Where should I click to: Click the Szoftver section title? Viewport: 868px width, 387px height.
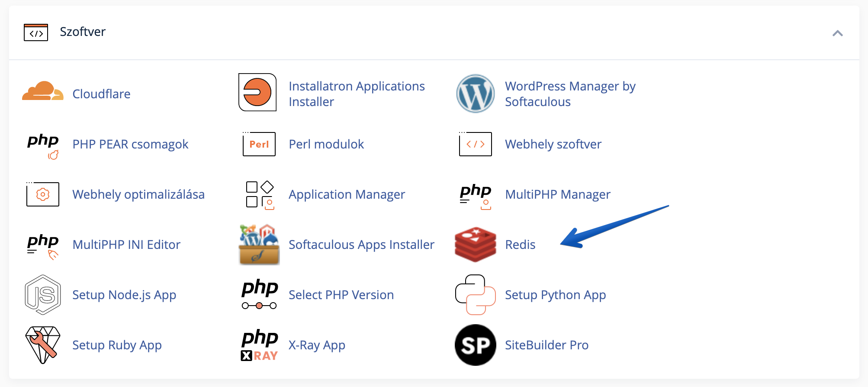click(83, 32)
